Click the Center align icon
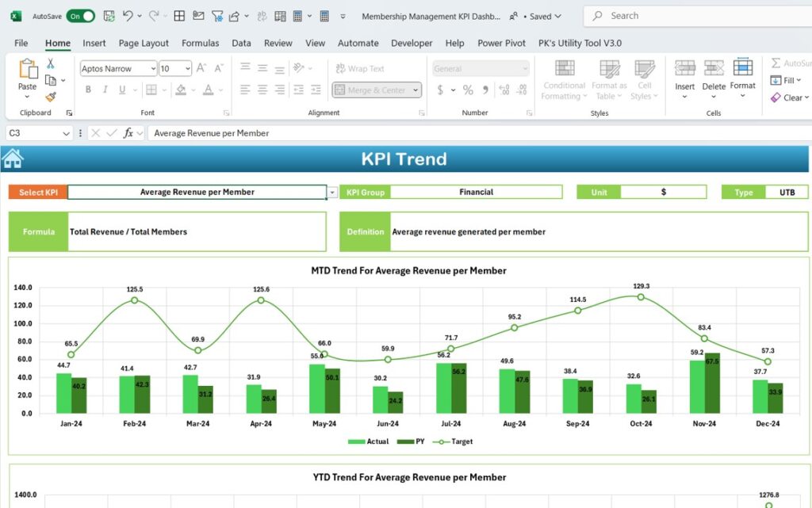Viewport: 812px width, 508px height. tap(262, 90)
